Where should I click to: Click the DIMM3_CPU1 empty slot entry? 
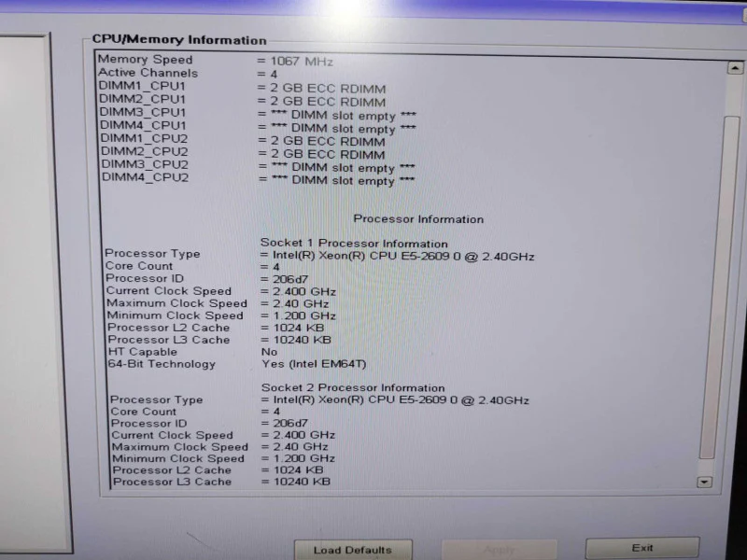pyautogui.click(x=258, y=114)
